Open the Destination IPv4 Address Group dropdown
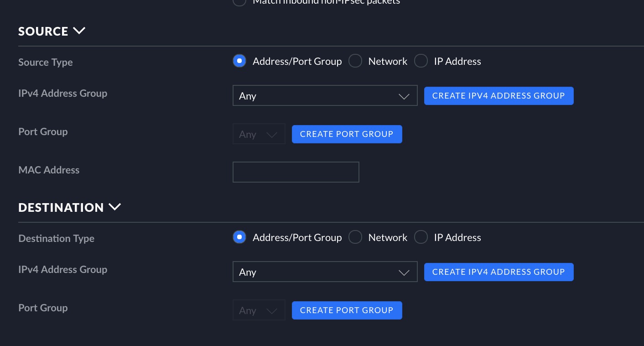Image resolution: width=644 pixels, height=346 pixels. 325,272
